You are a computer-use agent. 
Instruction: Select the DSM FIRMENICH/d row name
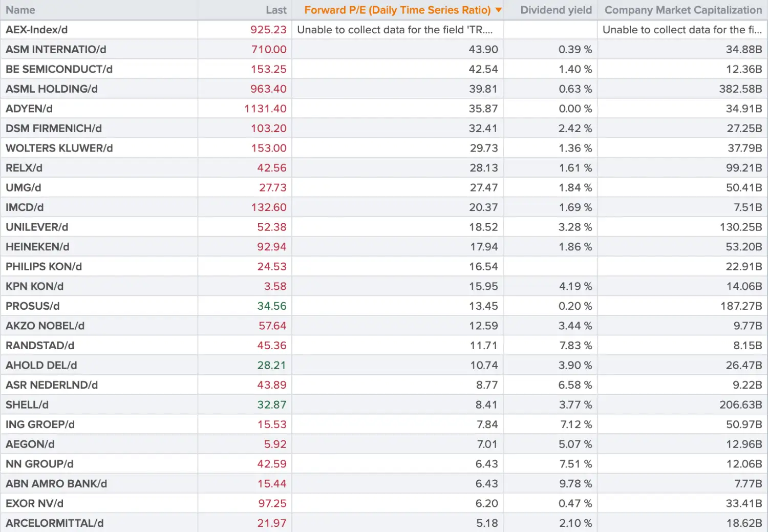pyautogui.click(x=54, y=129)
